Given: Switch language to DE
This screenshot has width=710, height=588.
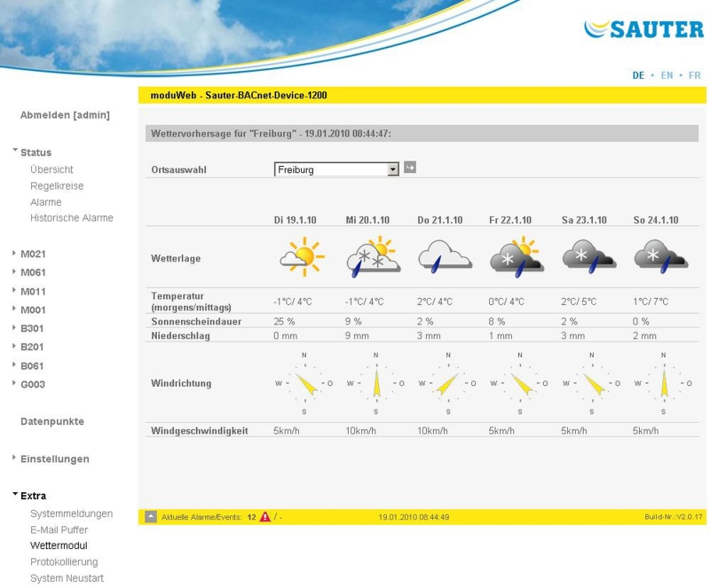Looking at the screenshot, I should [638, 75].
